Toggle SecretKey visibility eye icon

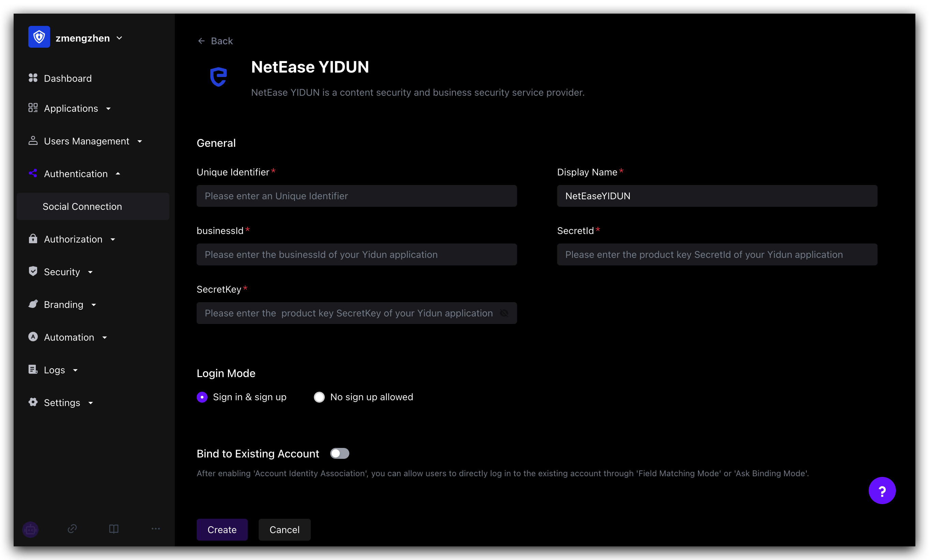point(504,313)
